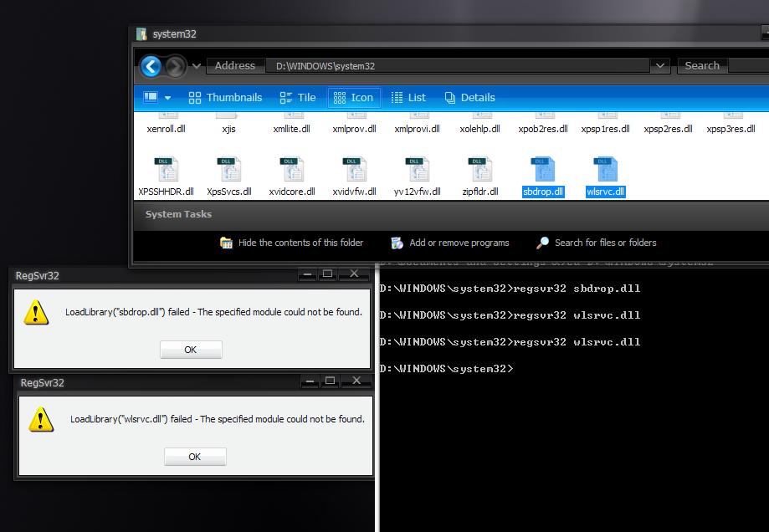
Task: Switch to List view
Action: pos(408,98)
